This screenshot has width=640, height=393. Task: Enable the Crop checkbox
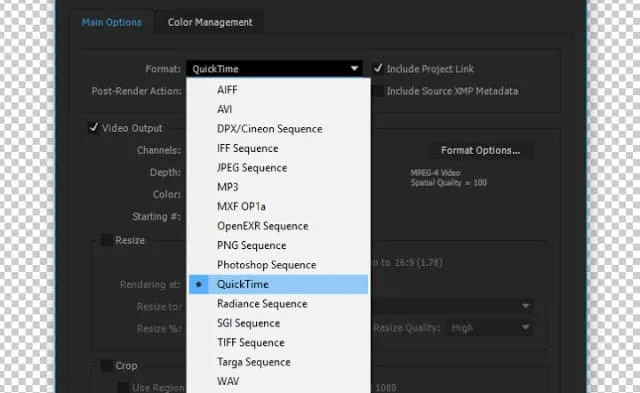click(x=107, y=366)
